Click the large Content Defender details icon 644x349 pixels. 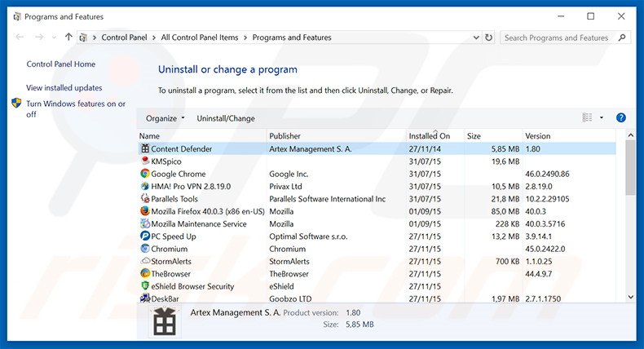pyautogui.click(x=165, y=321)
